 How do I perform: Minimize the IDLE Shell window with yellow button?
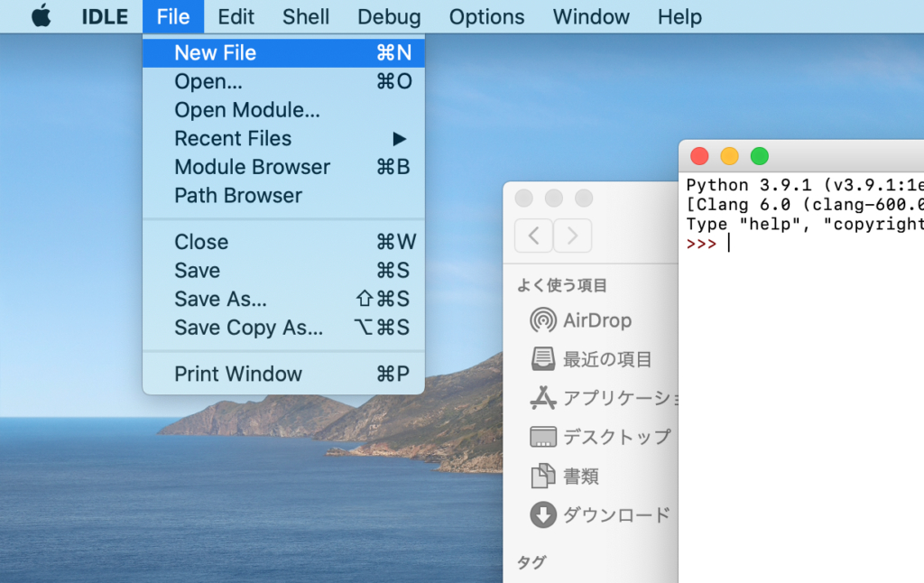coord(729,156)
